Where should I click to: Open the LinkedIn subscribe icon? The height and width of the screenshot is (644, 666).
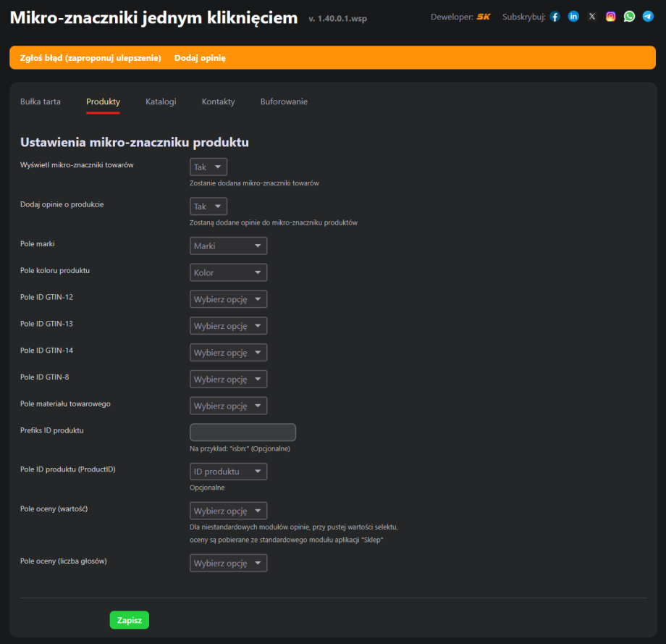point(573,16)
